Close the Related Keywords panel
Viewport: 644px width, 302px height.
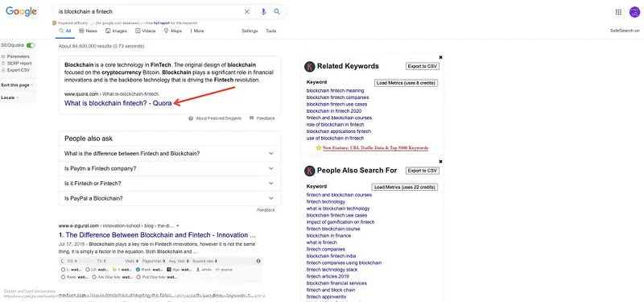tap(440, 57)
